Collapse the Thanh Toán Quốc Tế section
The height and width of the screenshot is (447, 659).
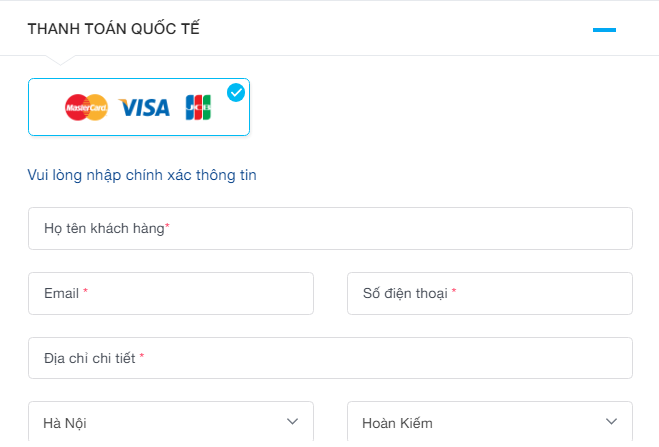[604, 30]
